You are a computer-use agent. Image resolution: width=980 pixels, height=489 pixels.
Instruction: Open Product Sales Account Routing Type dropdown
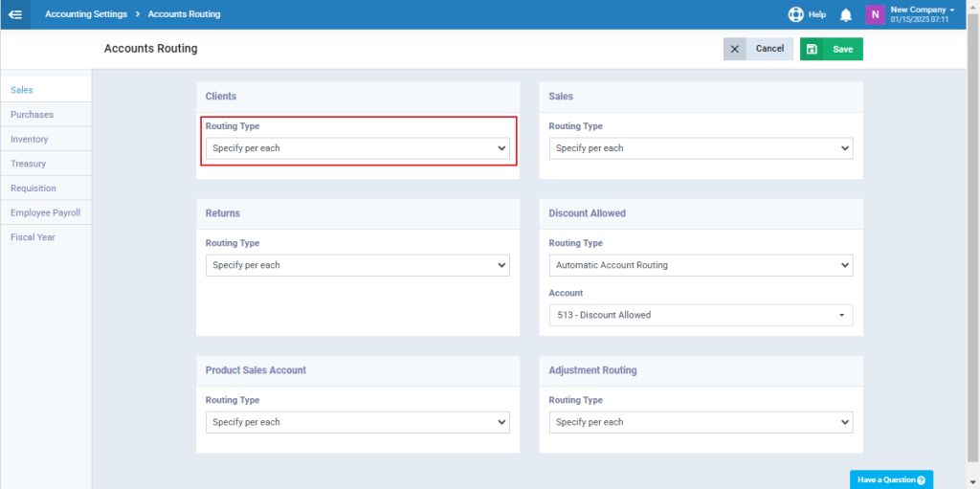click(358, 422)
